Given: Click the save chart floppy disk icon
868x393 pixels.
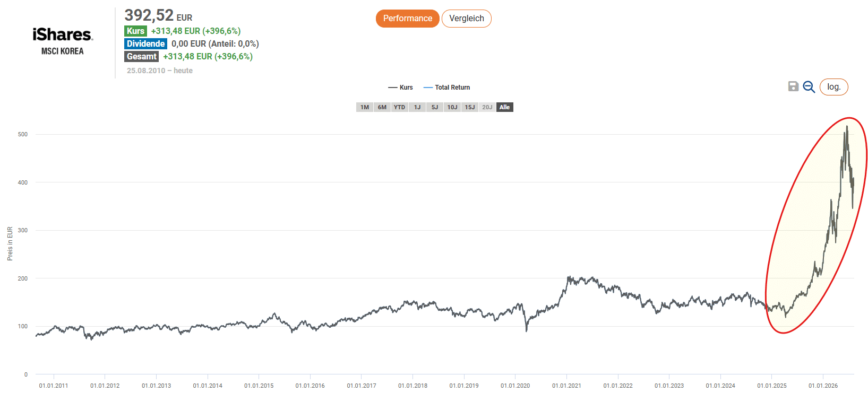Looking at the screenshot, I should coord(793,86).
